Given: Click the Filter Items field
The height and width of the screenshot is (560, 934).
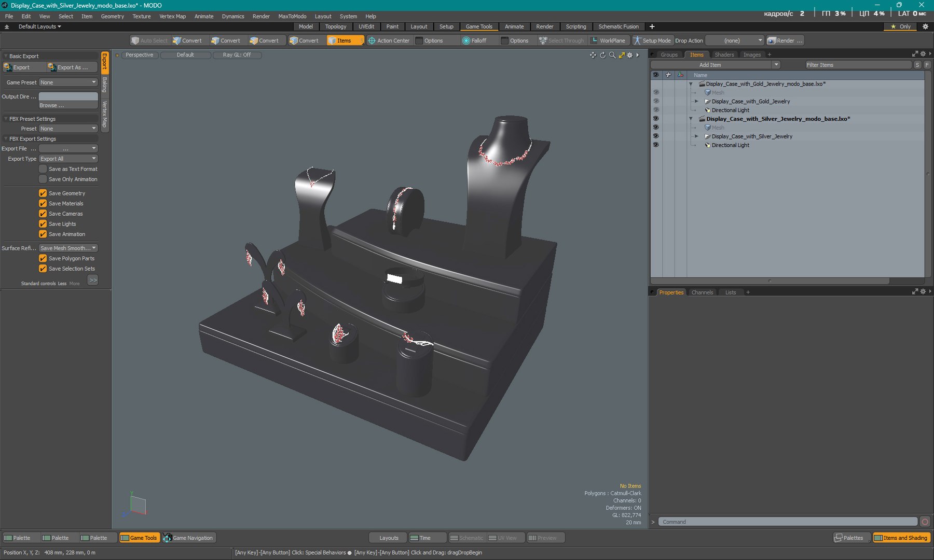Looking at the screenshot, I should click(x=858, y=65).
